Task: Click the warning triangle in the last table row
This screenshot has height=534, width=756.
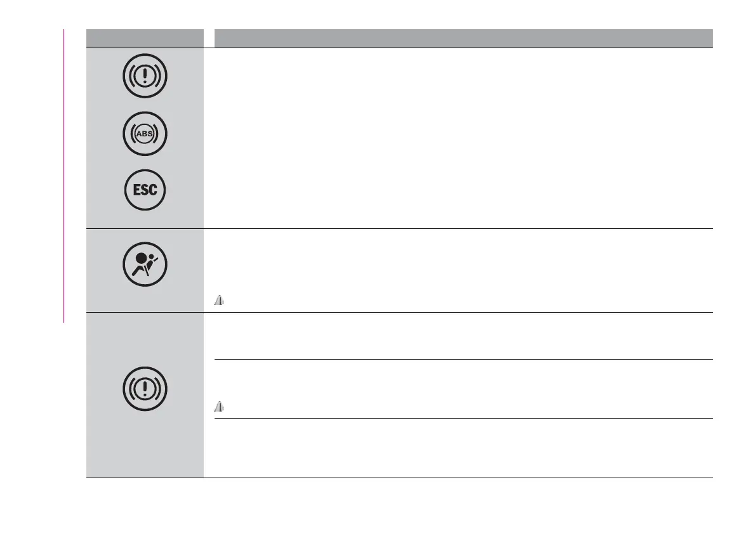Action: tap(218, 409)
